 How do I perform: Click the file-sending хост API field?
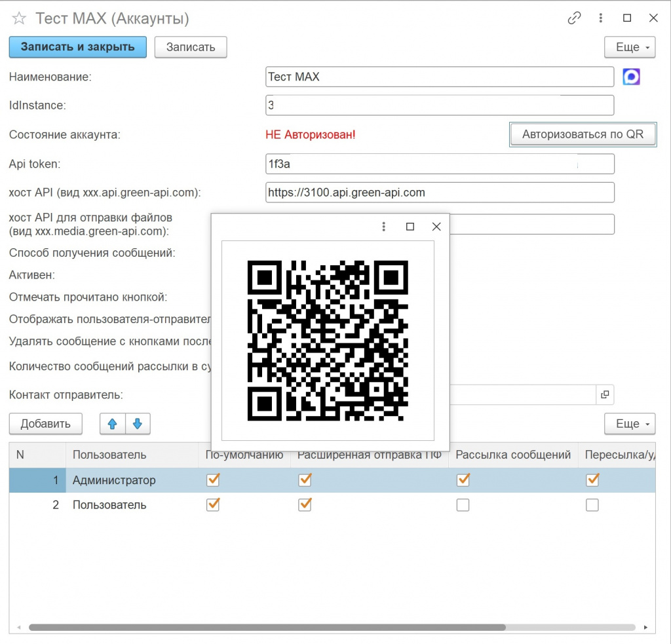(x=532, y=224)
